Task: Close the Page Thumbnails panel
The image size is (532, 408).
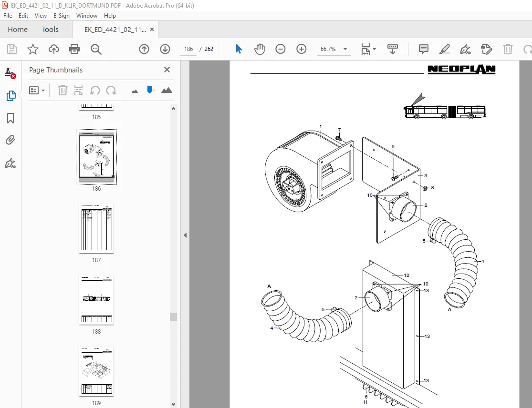Action: tap(167, 70)
